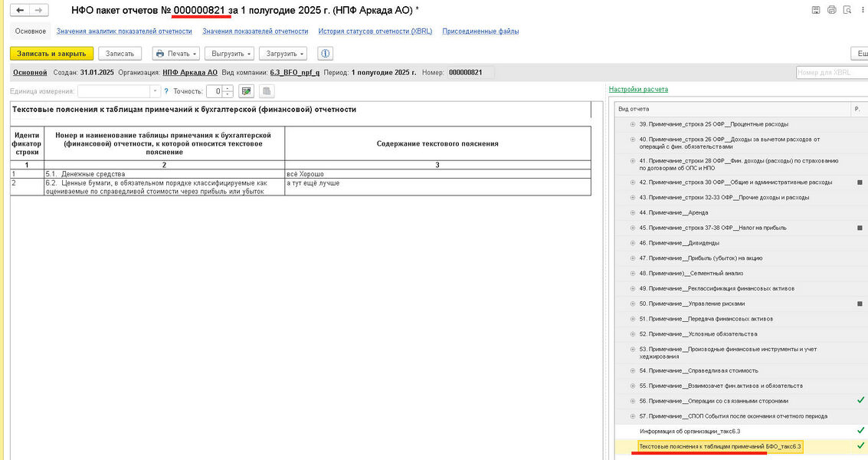This screenshot has height=460, width=868.
Task: Click the table settings icon beside Точность
Action: [246, 91]
